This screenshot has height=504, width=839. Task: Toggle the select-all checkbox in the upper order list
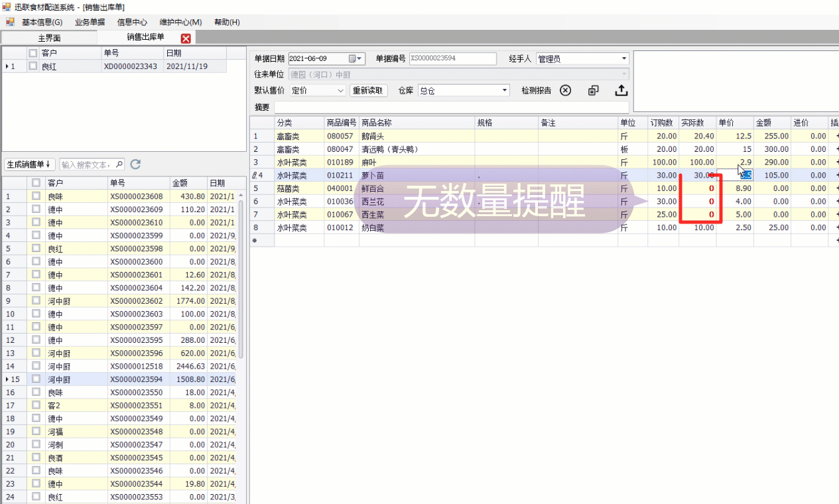32,53
